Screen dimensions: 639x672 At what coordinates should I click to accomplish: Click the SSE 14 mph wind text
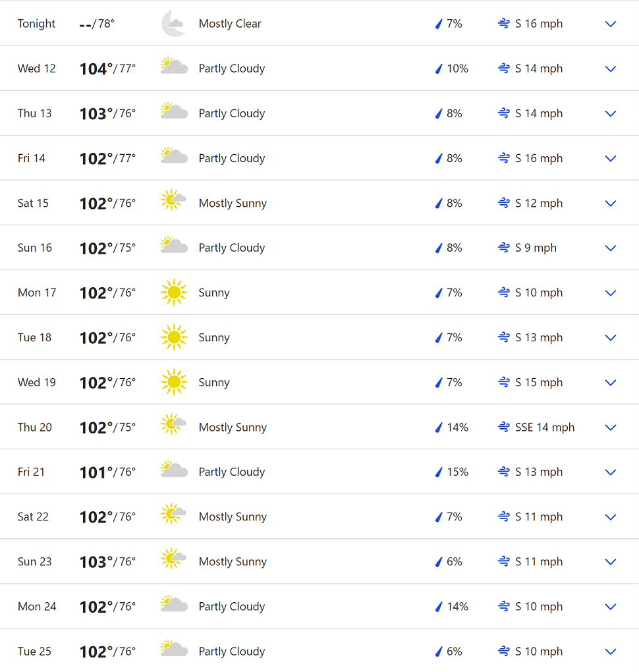pos(545,427)
